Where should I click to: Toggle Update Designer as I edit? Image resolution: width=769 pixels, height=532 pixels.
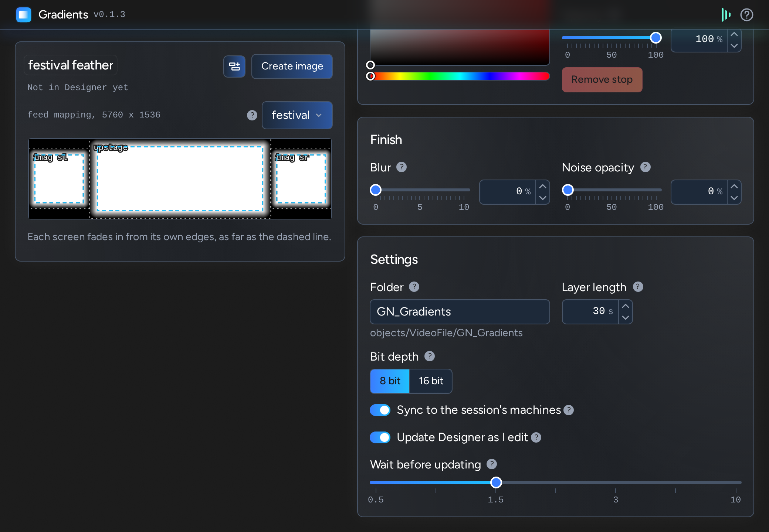click(x=380, y=437)
